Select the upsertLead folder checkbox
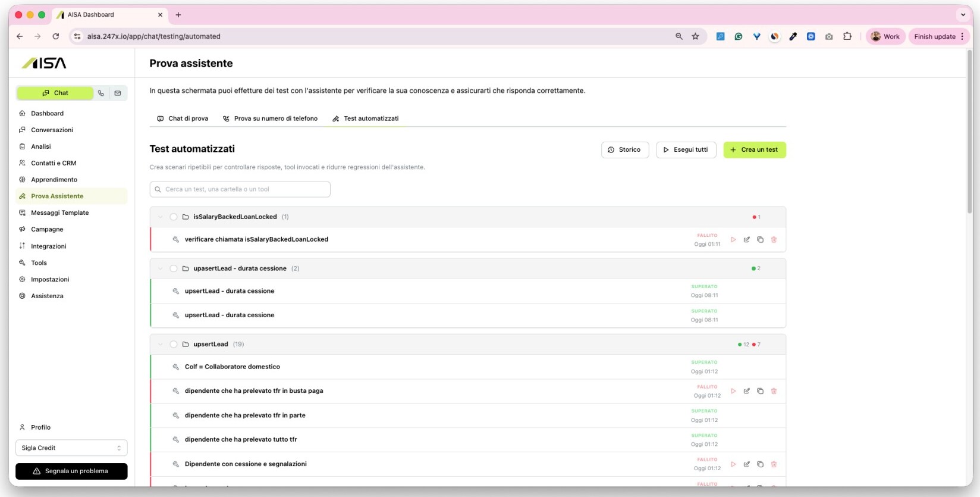This screenshot has height=497, width=980. coord(174,344)
